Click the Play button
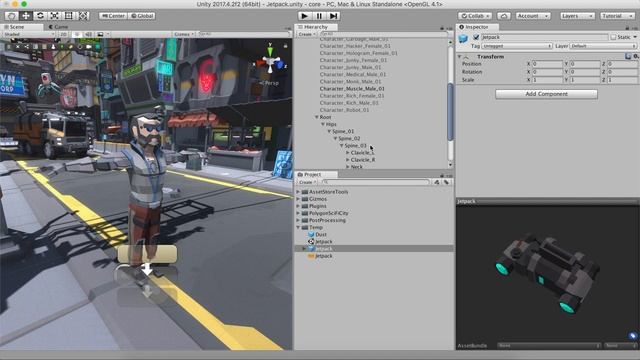 (304, 16)
